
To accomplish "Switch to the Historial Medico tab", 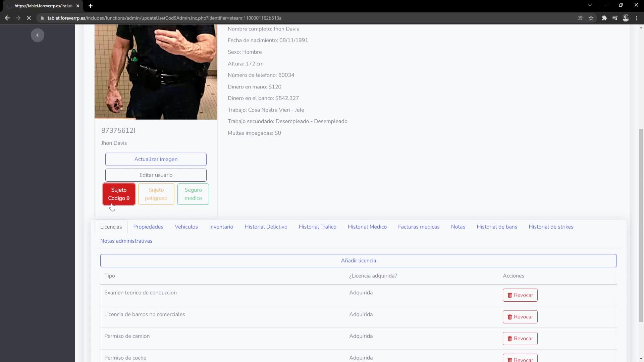I will (x=367, y=227).
